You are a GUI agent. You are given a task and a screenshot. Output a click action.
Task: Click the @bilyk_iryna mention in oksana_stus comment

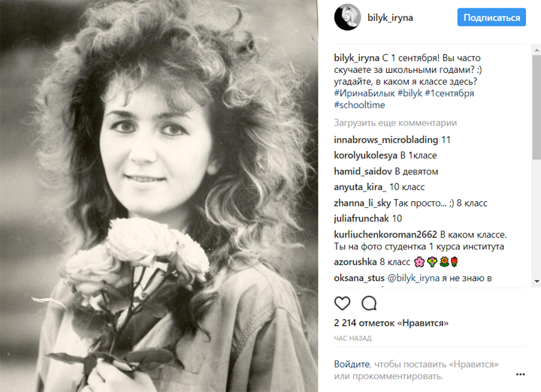click(x=413, y=278)
